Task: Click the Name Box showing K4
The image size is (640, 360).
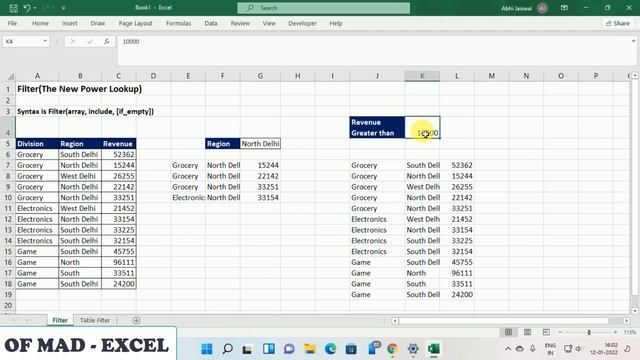Action: point(22,41)
